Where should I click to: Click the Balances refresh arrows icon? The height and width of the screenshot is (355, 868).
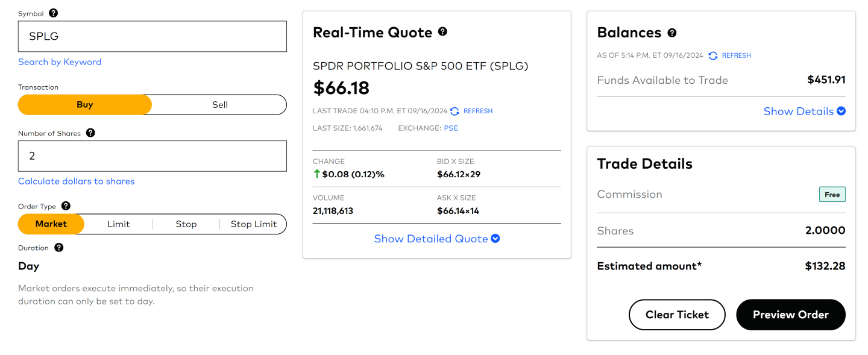[x=713, y=55]
